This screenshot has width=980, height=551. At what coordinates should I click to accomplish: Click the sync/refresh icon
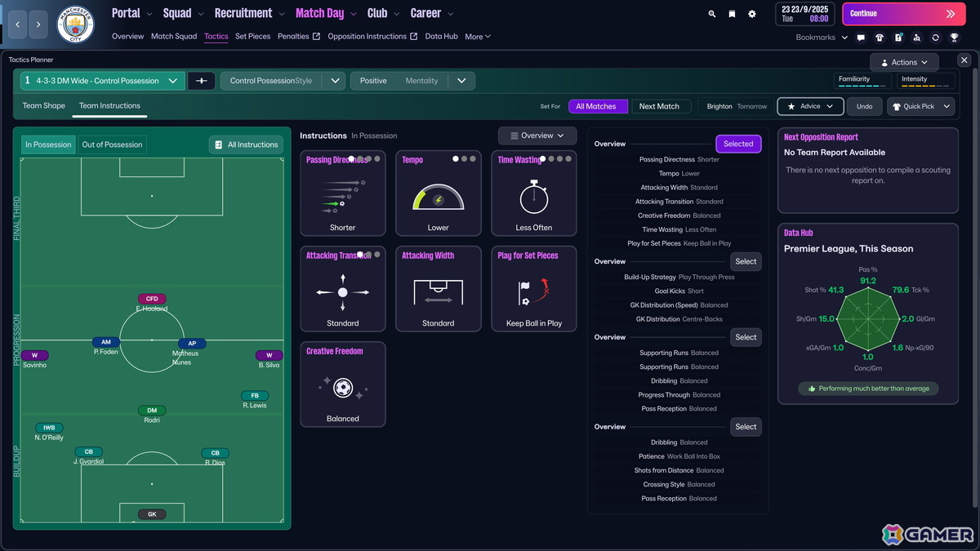pos(936,37)
